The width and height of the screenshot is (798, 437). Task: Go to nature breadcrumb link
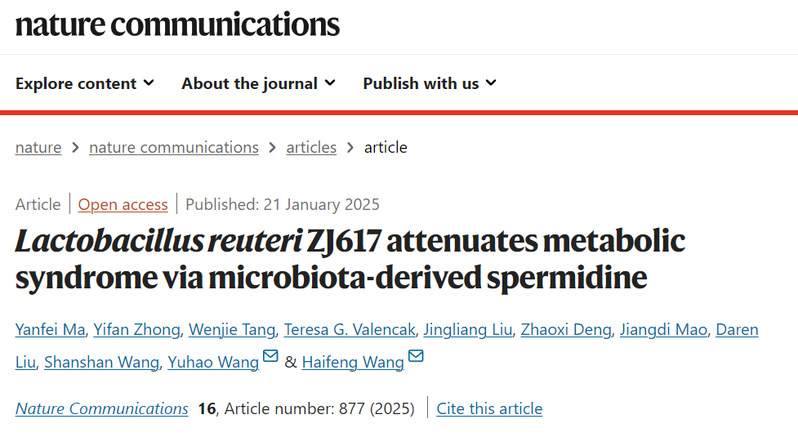[38, 147]
